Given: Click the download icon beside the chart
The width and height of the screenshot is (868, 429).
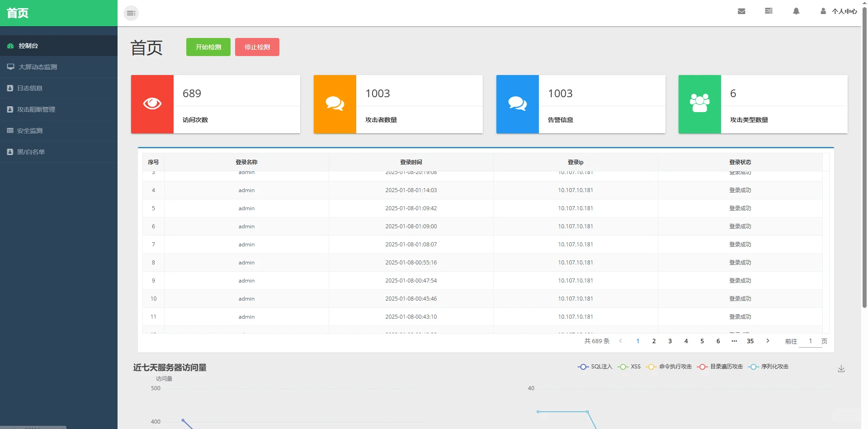Looking at the screenshot, I should click(841, 369).
